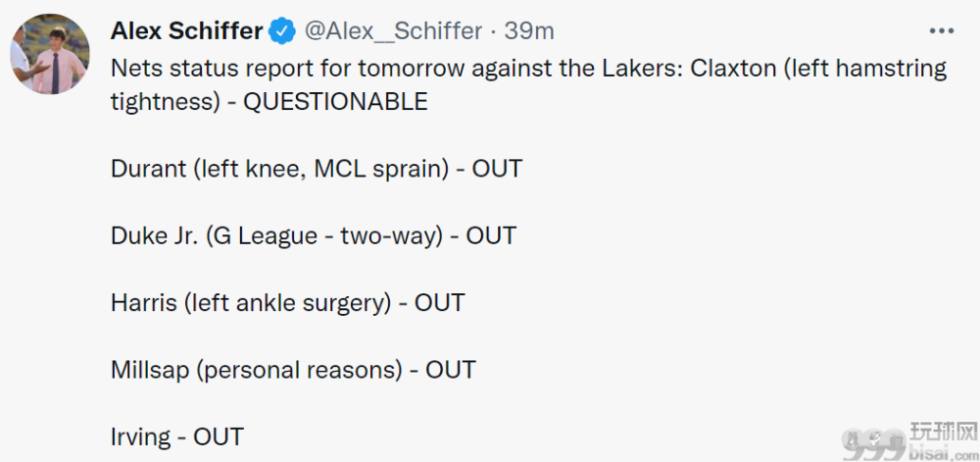Click the 玩球网 watermark text
The image size is (980, 462).
(x=943, y=431)
